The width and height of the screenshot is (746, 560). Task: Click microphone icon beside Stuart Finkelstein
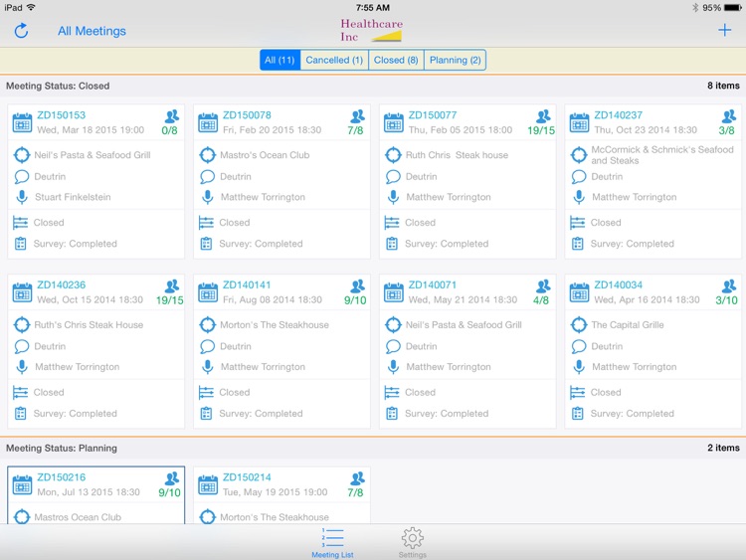click(22, 197)
